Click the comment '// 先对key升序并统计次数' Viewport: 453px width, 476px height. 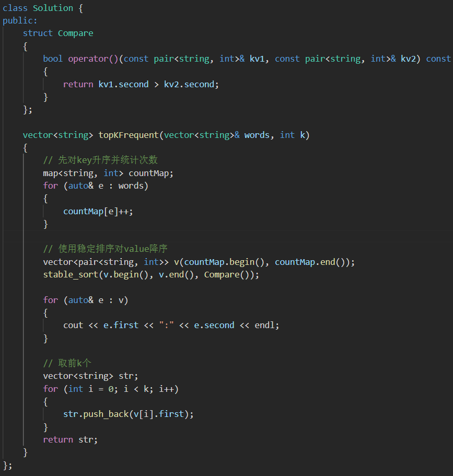point(100,160)
